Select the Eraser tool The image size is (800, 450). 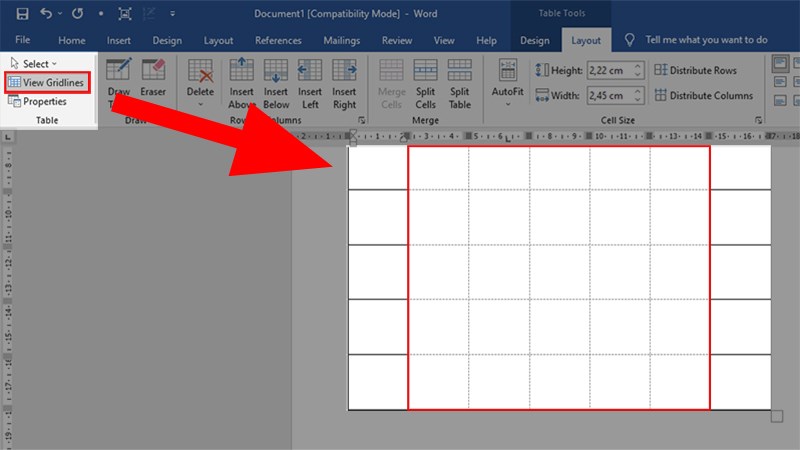click(153, 78)
